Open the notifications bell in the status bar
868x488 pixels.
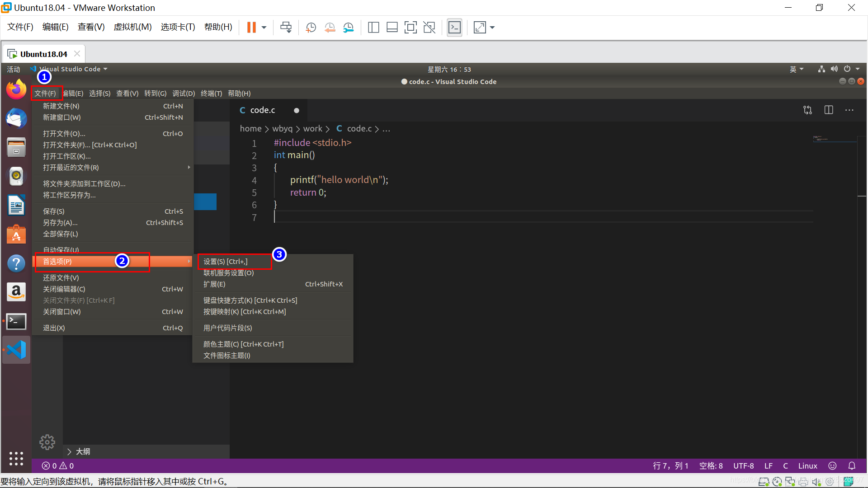(852, 466)
